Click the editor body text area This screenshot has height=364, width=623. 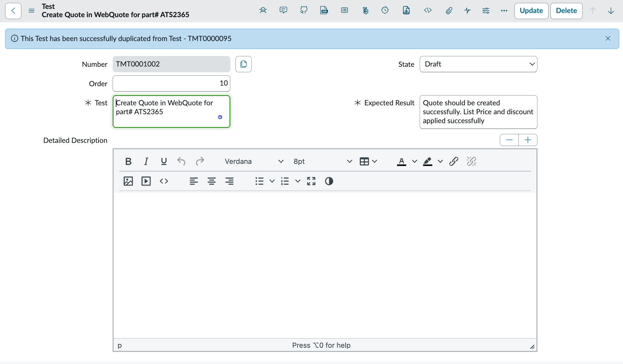pyautogui.click(x=325, y=265)
